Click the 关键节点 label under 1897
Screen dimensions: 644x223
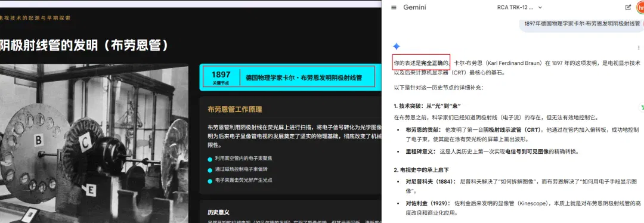[x=221, y=83]
